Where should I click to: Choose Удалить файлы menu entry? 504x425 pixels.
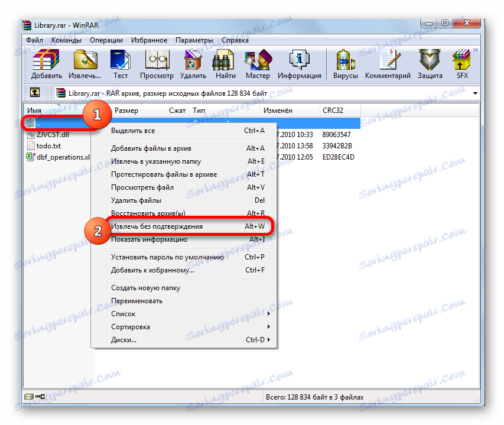tap(192, 200)
